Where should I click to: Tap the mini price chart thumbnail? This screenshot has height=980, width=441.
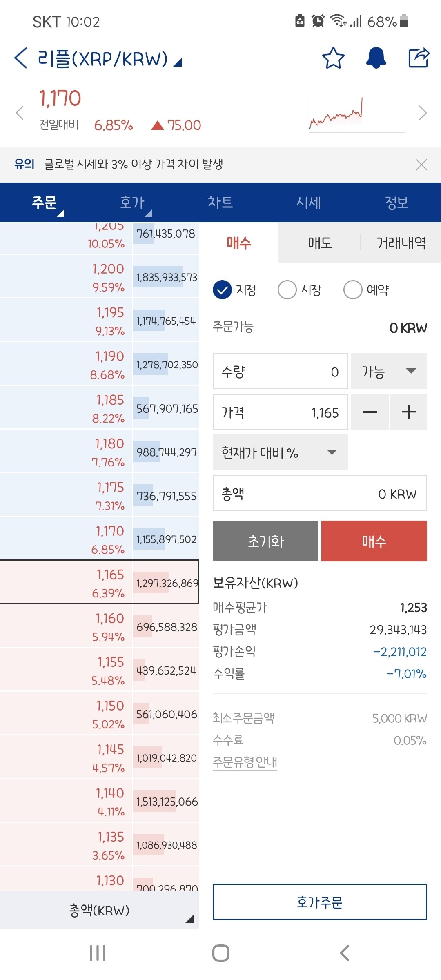pyautogui.click(x=357, y=111)
